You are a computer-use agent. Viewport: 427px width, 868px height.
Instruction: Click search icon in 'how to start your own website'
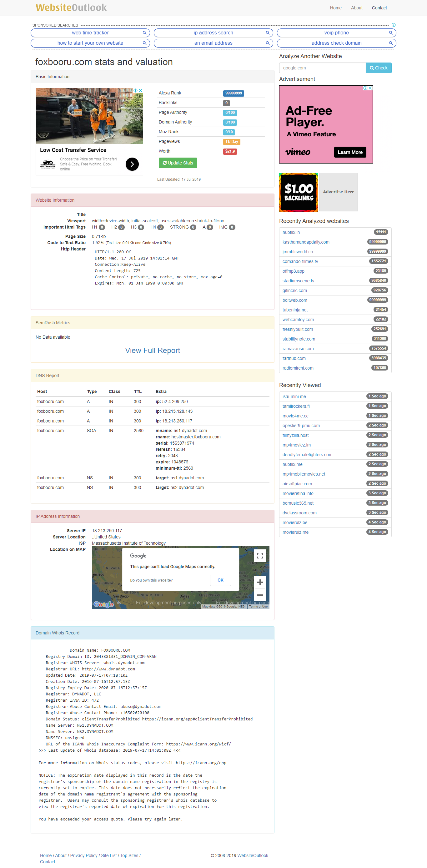144,43
